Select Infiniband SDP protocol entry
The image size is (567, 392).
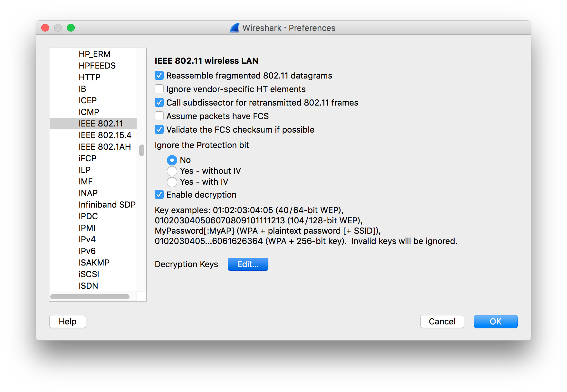pos(93,205)
